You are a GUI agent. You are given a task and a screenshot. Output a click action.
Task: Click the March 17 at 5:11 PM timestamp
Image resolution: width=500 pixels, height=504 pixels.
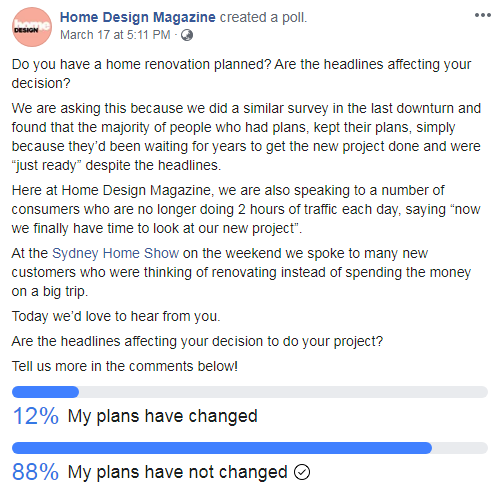(115, 35)
